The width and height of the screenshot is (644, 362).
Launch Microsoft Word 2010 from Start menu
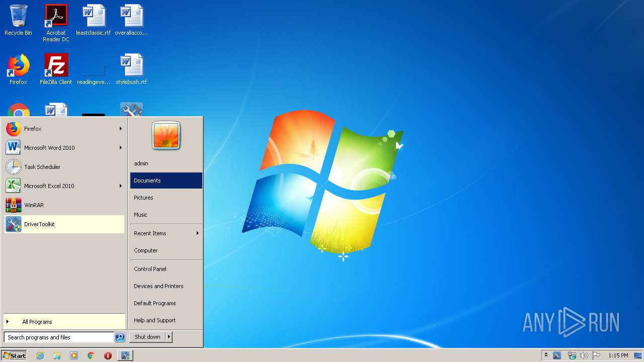[x=64, y=148]
